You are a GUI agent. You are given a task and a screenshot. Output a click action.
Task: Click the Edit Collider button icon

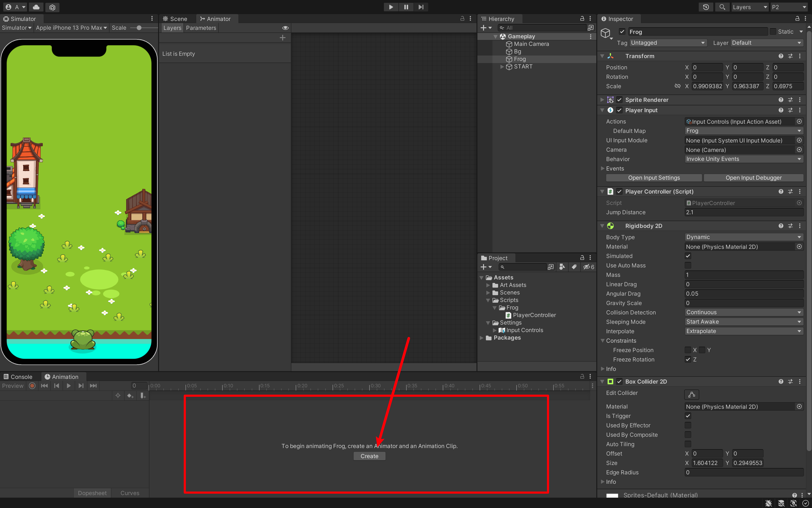pos(691,394)
